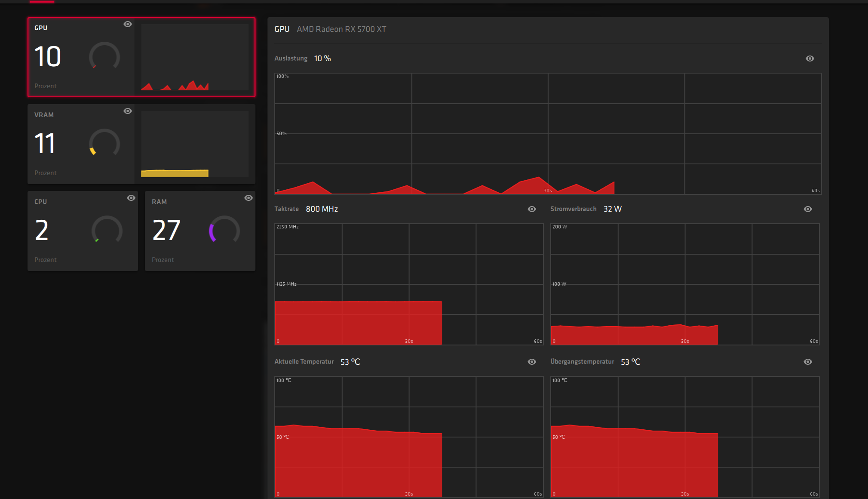
Task: Click the '32 W' power value
Action: pos(613,209)
